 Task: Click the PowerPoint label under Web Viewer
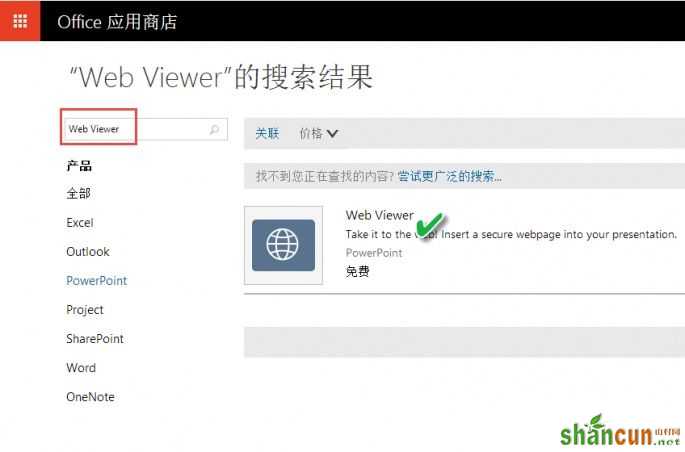374,252
